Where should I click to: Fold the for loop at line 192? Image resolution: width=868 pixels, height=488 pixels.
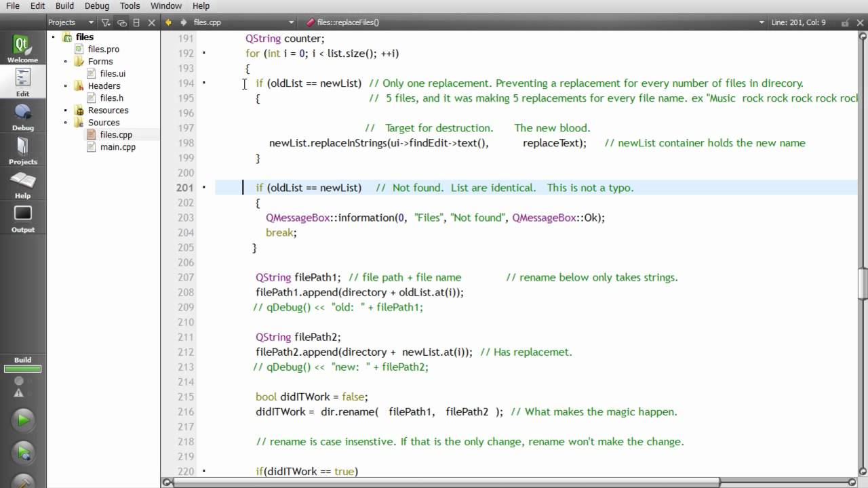point(204,53)
